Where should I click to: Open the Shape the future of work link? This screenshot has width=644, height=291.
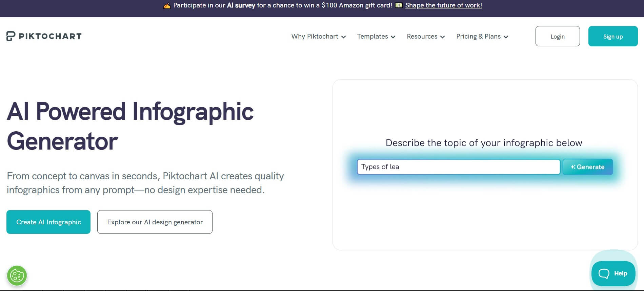point(443,5)
